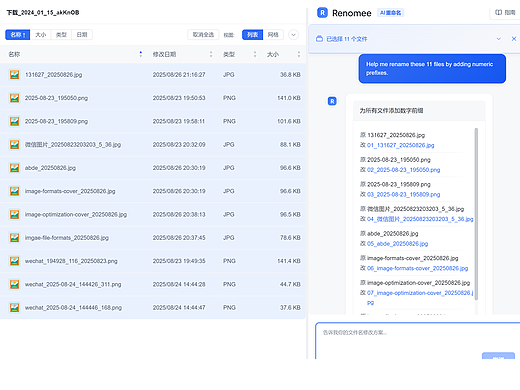Click 已选择 11 个文件 label
This screenshot has width=520, height=390.
(x=346, y=39)
